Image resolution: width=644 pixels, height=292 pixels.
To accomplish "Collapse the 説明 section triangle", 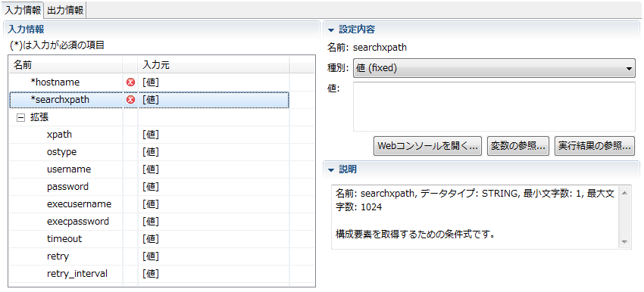I will point(331,169).
